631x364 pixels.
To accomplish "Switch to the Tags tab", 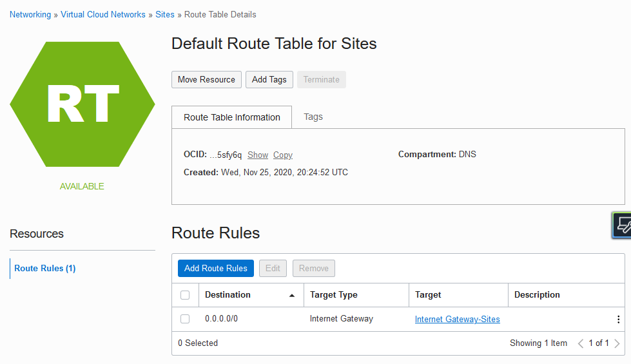I will click(313, 117).
